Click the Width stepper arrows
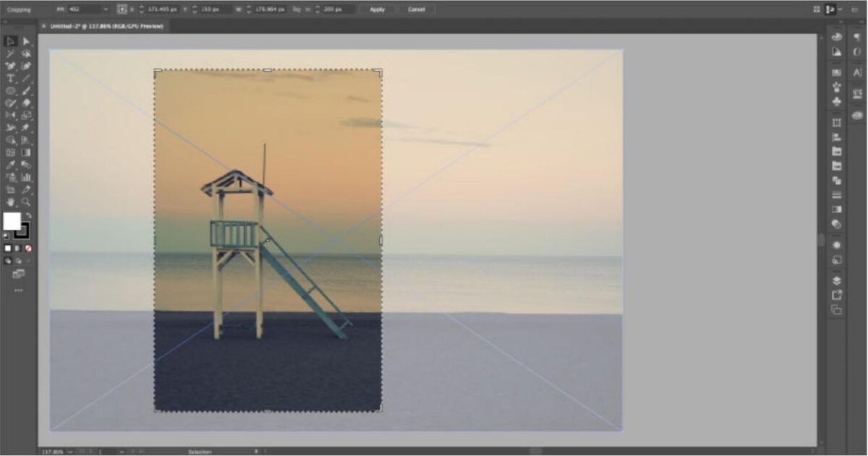This screenshot has height=456, width=868. coord(248,9)
